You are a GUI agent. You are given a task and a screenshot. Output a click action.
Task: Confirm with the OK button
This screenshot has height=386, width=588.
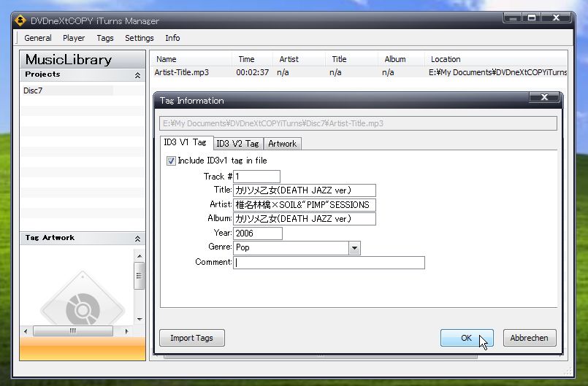pos(467,338)
